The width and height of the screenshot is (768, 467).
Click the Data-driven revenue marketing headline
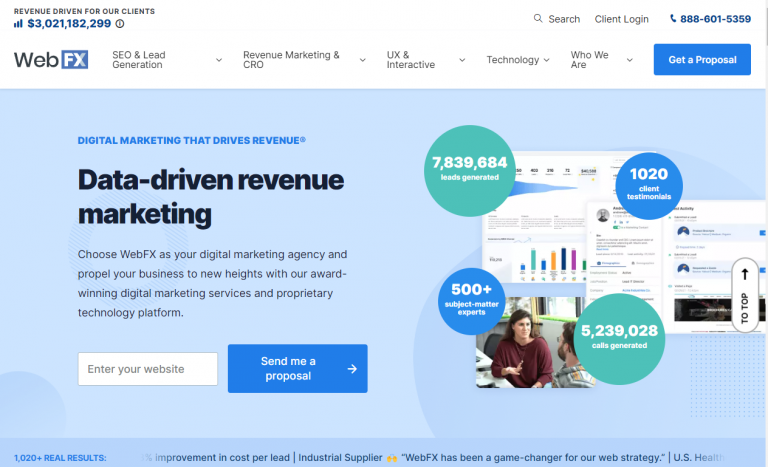pyautogui.click(x=211, y=197)
